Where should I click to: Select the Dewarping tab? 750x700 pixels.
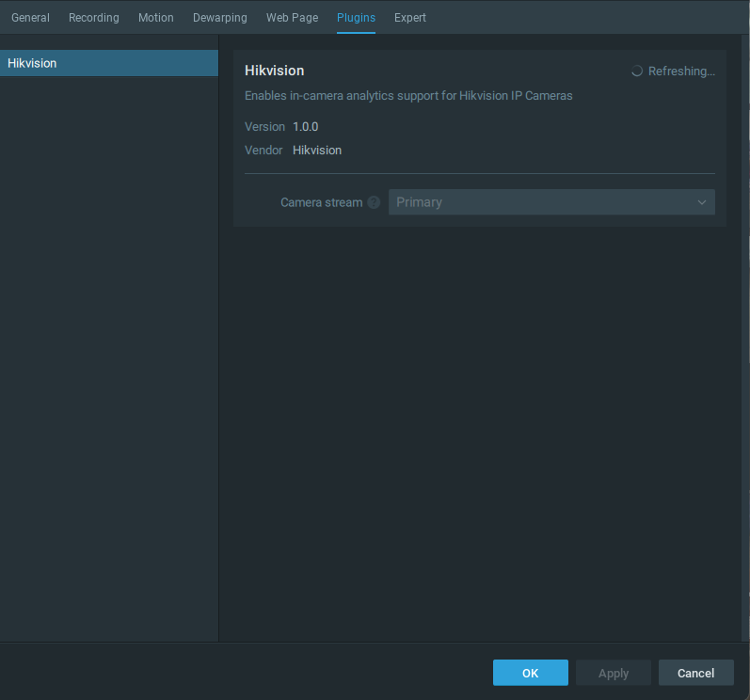220,18
